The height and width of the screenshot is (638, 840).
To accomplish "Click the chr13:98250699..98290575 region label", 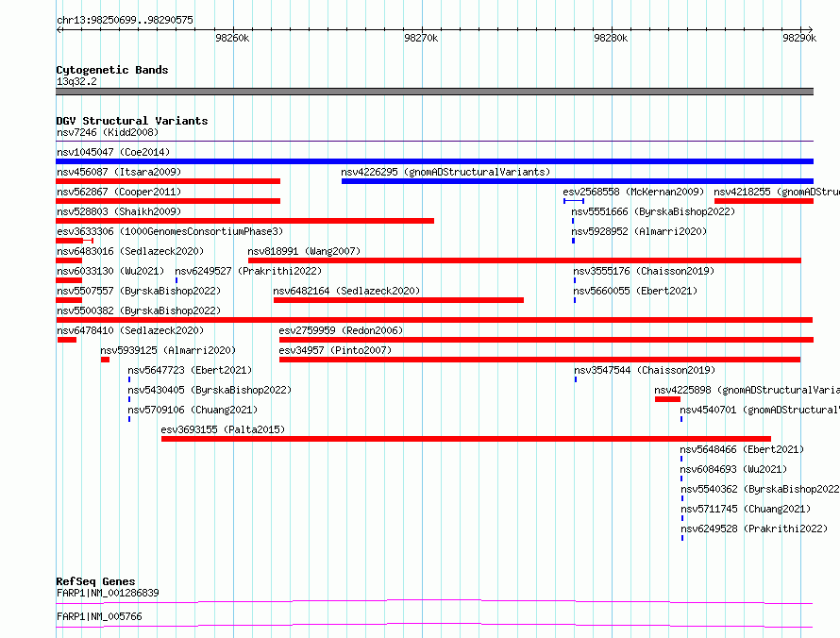I will (125, 20).
